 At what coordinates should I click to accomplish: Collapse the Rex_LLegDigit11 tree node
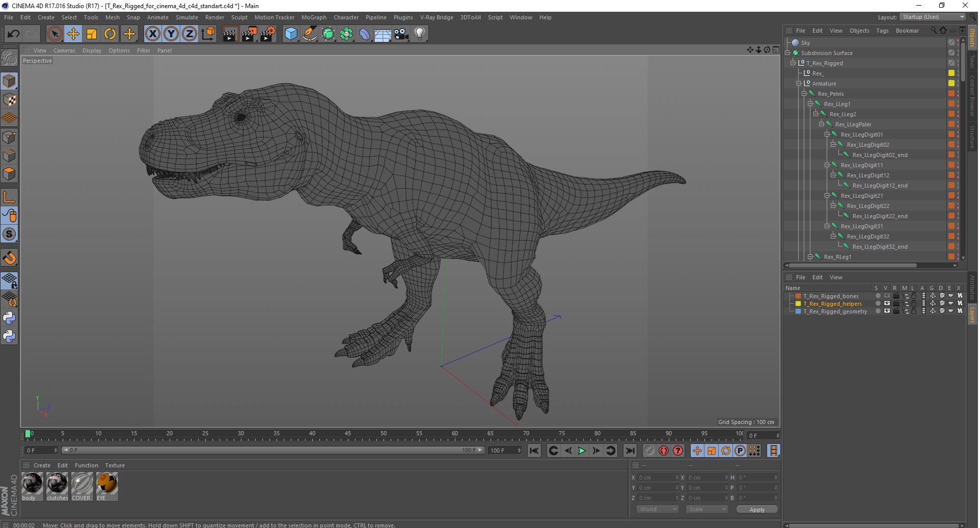827,165
